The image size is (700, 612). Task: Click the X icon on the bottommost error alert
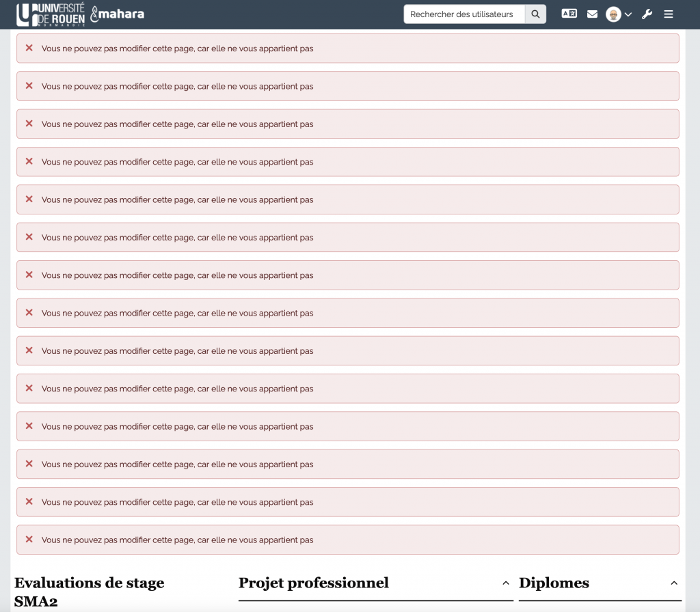pos(29,540)
